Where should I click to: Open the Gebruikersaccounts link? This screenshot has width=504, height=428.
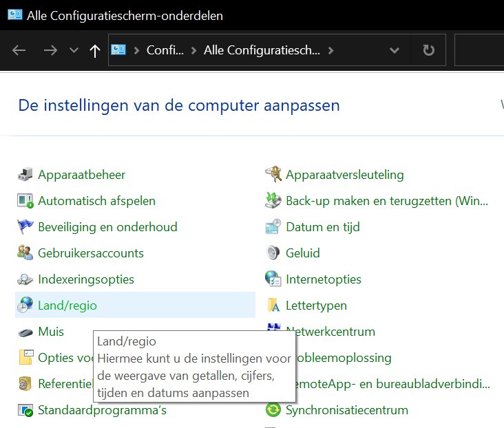click(91, 253)
